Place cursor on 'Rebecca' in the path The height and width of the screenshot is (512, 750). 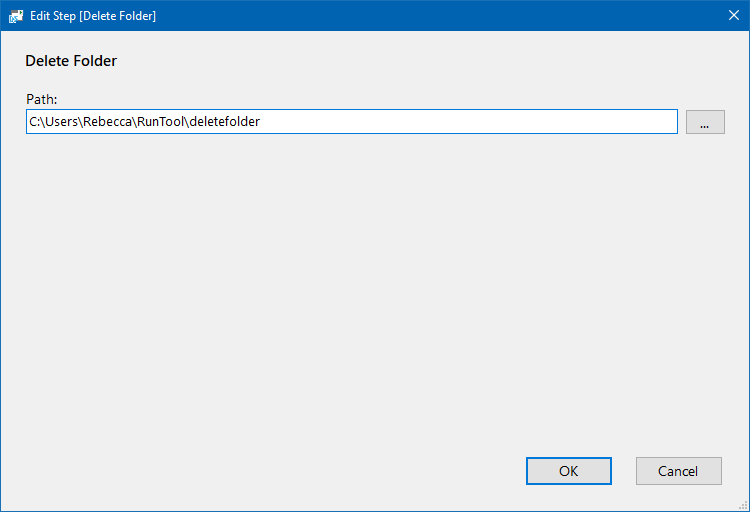coord(108,122)
